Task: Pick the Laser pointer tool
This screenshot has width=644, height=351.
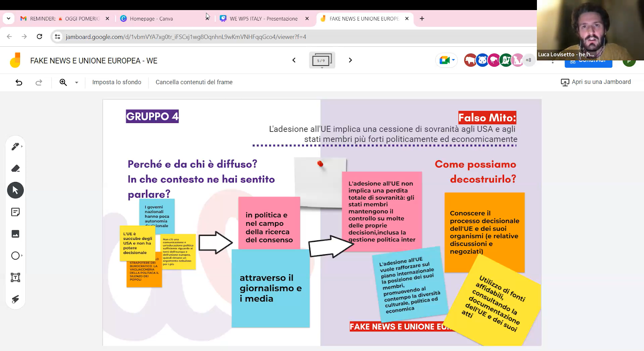Action: coord(15,299)
